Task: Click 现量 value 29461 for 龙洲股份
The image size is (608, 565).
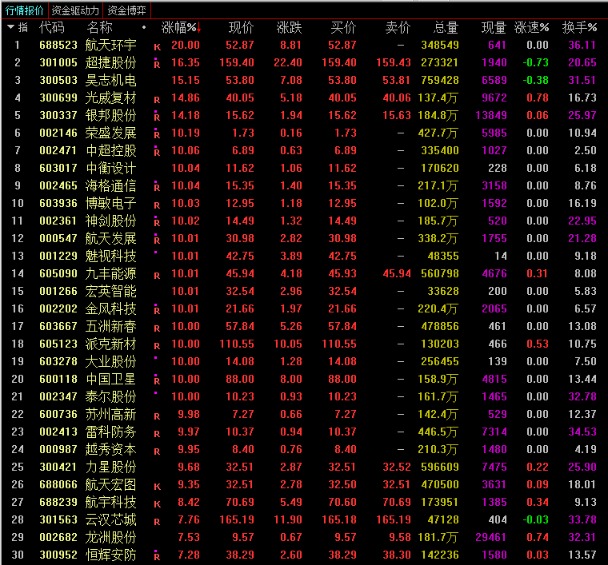Action: [x=491, y=537]
